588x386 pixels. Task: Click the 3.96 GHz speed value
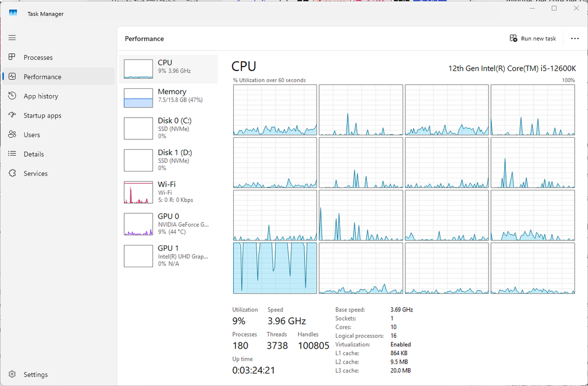[x=287, y=321]
